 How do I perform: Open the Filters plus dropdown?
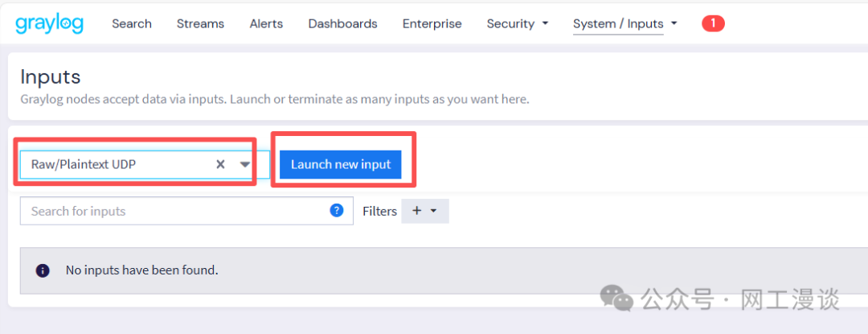[x=424, y=211]
